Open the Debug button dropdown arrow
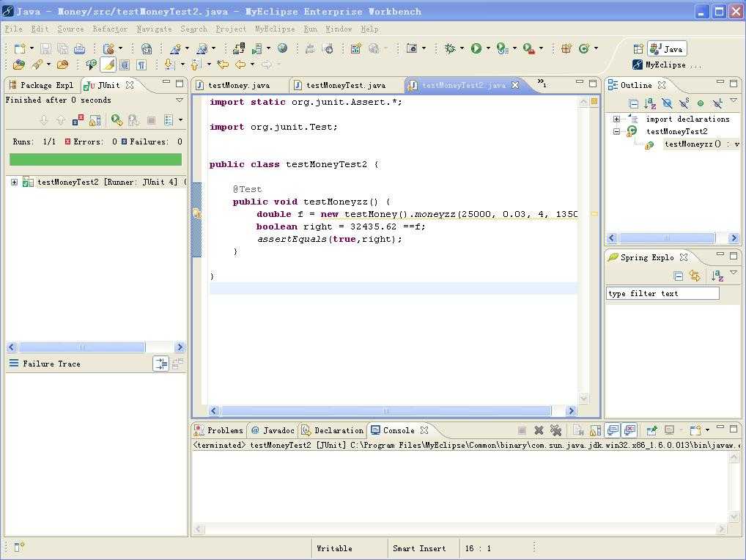746x560 pixels. [x=462, y=48]
